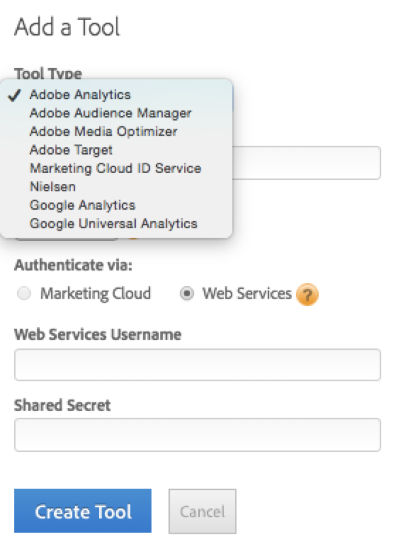Screen dimensions: 408x544
Task: Click the checkmark next to Adobe Analytics
Action: click(x=15, y=95)
